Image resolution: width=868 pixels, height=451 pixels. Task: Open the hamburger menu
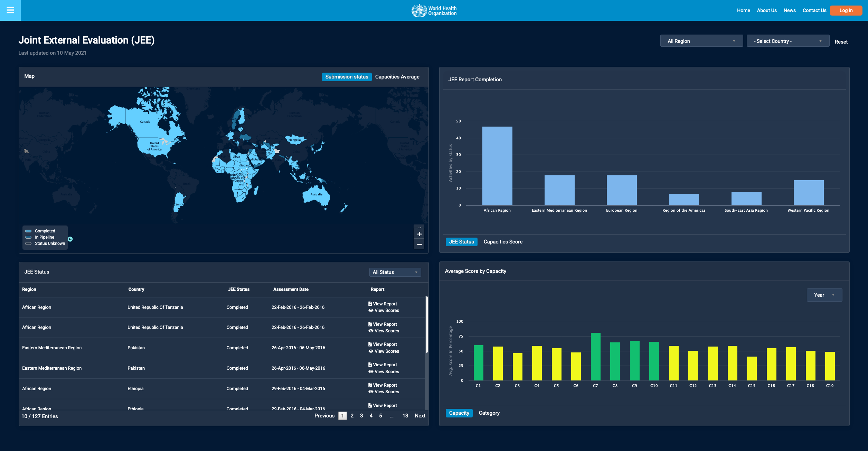(x=10, y=10)
